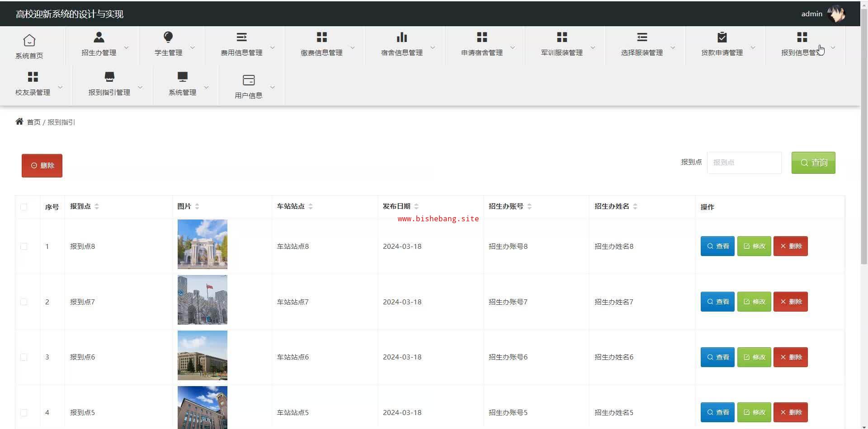Open the thumbnail image for 报到点8
Screen dimensions: 868x429
point(202,244)
